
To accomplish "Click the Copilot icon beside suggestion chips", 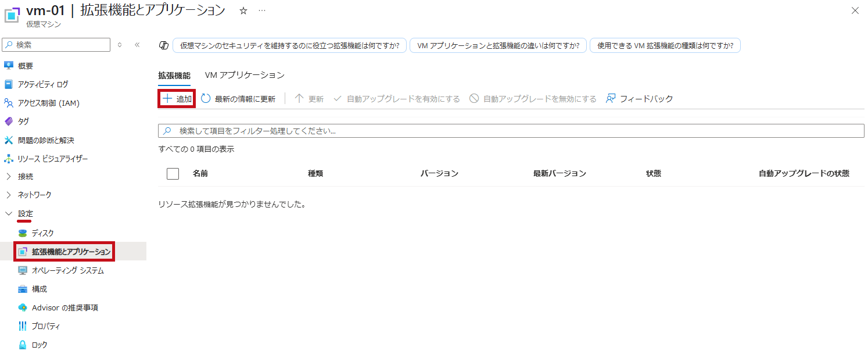I will [x=164, y=45].
